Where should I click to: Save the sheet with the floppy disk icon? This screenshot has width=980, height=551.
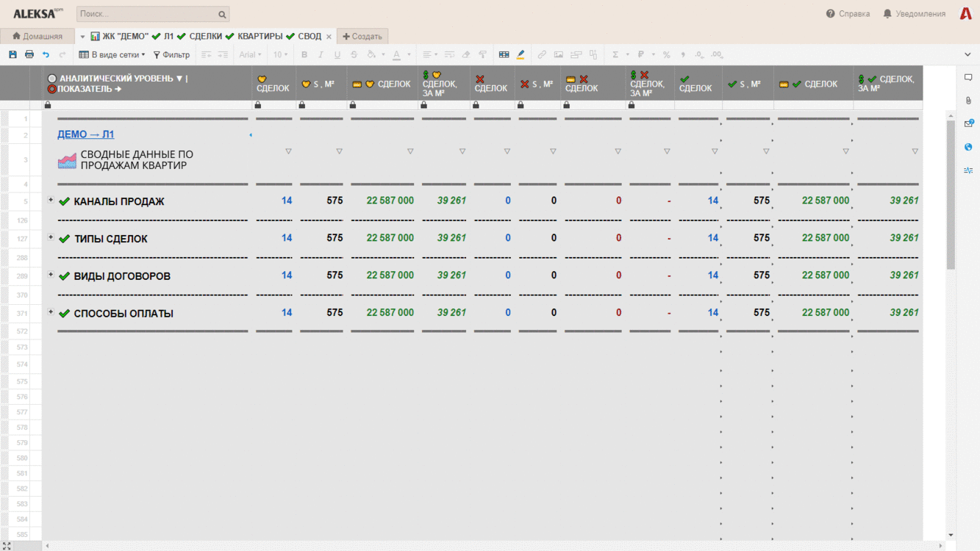[12, 54]
